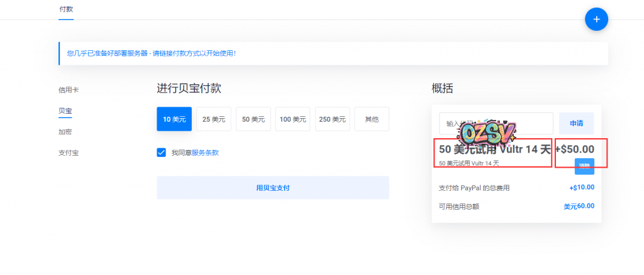This screenshot has height=275, width=644.
Task: Click the payment method notification banner
Action: click(x=333, y=53)
